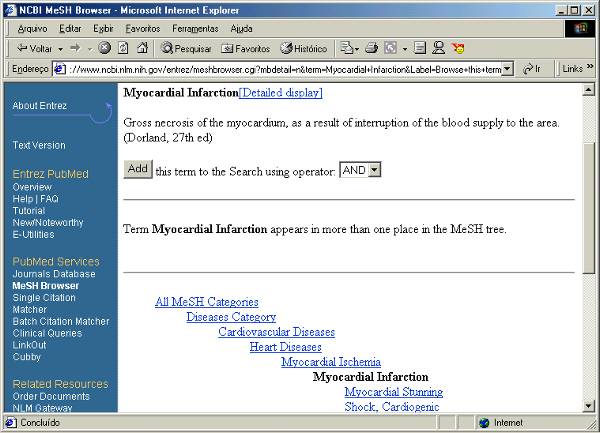Open Order Documents sidebar link
The width and height of the screenshot is (600, 433).
[x=51, y=396]
